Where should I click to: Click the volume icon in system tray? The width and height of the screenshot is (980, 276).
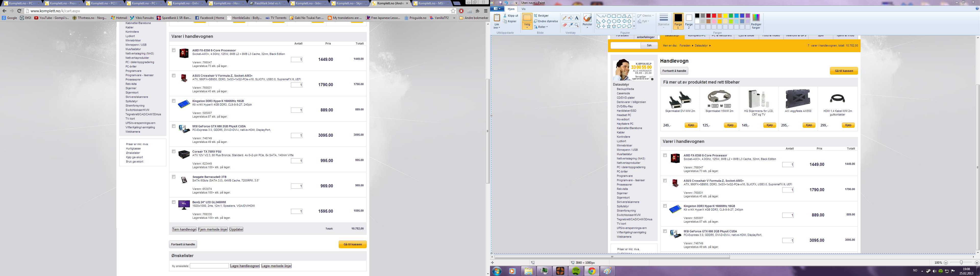[934, 271]
